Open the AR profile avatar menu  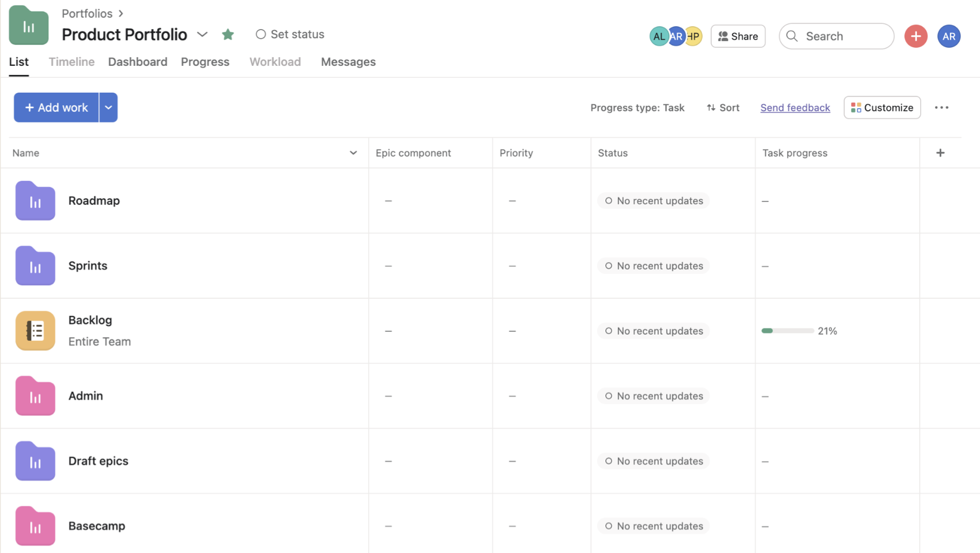click(x=949, y=36)
